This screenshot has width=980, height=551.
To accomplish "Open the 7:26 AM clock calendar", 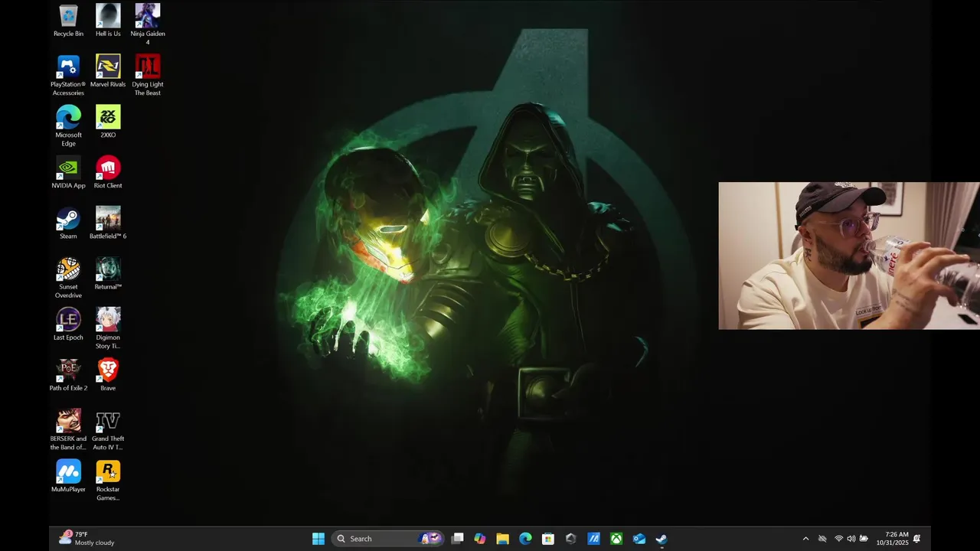I will click(x=892, y=539).
